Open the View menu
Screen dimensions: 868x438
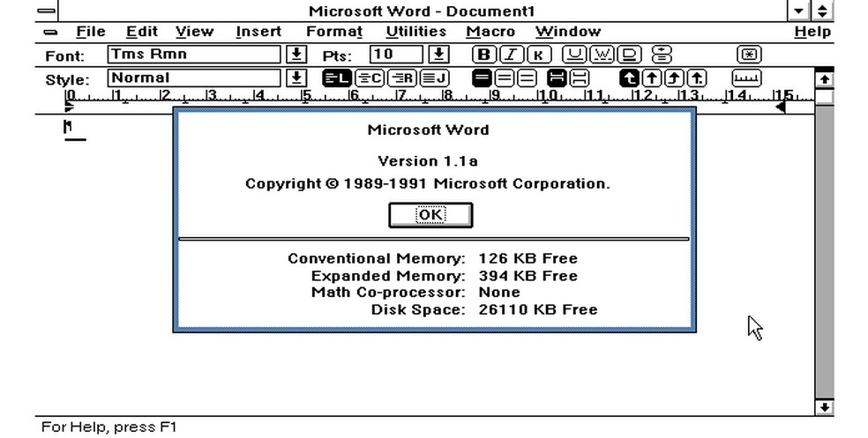194,32
